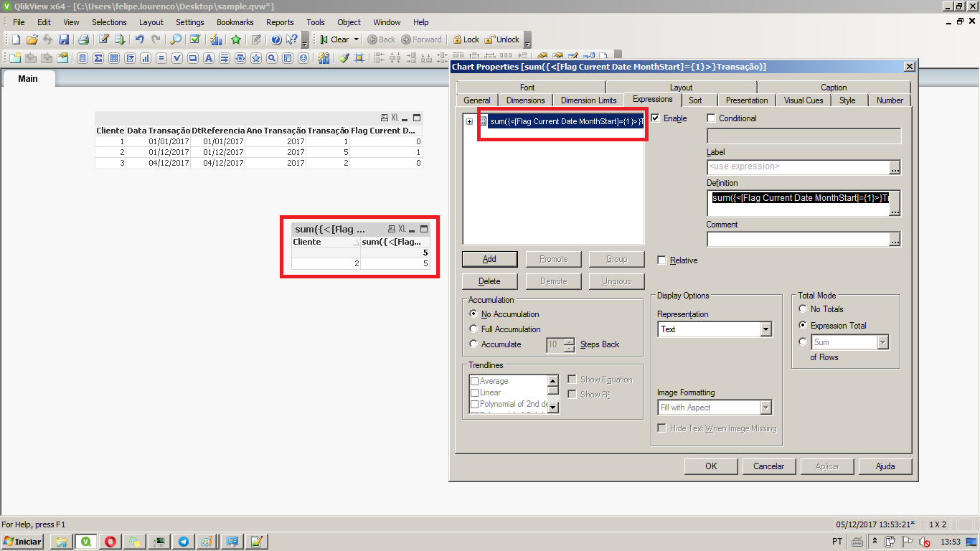Create a Text Object with the A icon

tap(209, 58)
